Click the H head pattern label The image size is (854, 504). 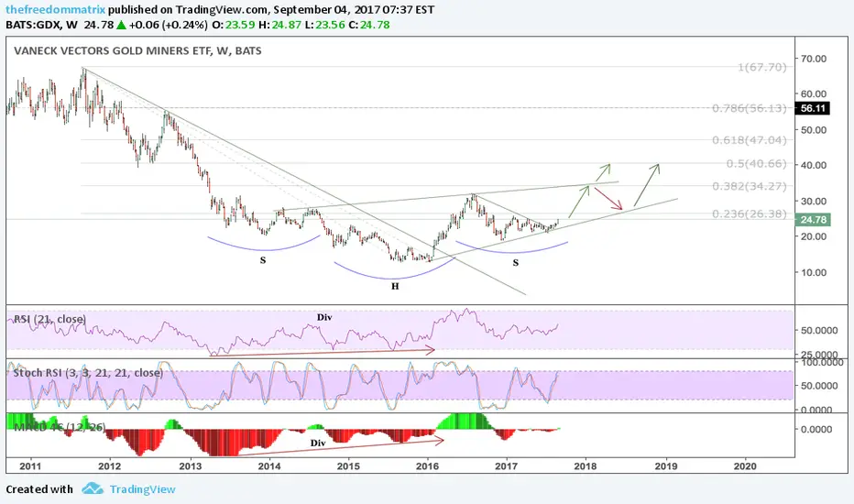pyautogui.click(x=395, y=286)
